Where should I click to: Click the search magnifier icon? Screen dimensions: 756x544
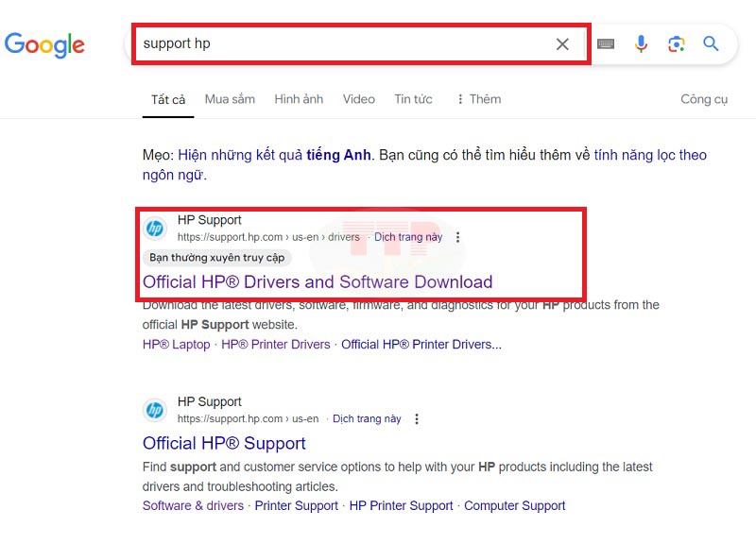coord(710,43)
